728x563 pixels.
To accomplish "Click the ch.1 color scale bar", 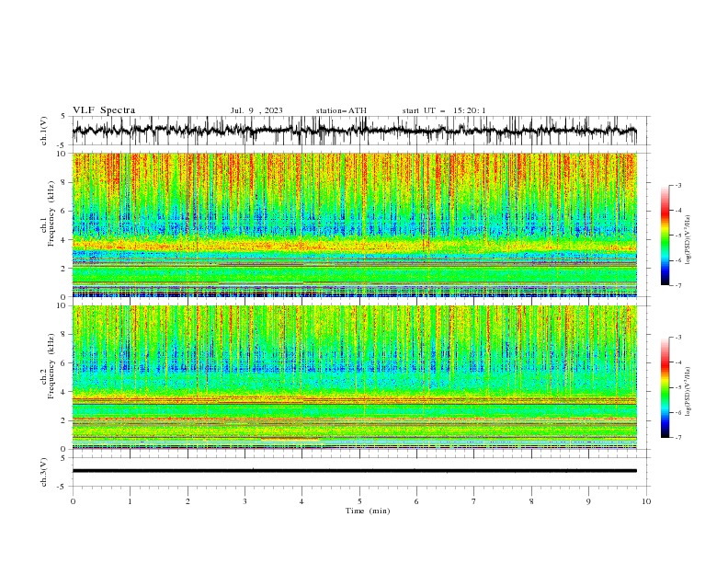I will coord(665,236).
